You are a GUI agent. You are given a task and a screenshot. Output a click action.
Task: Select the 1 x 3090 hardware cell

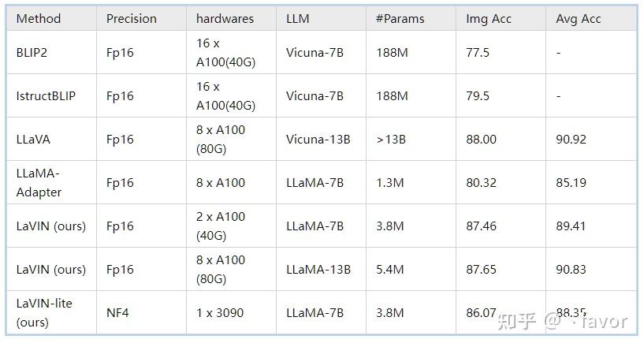(221, 313)
